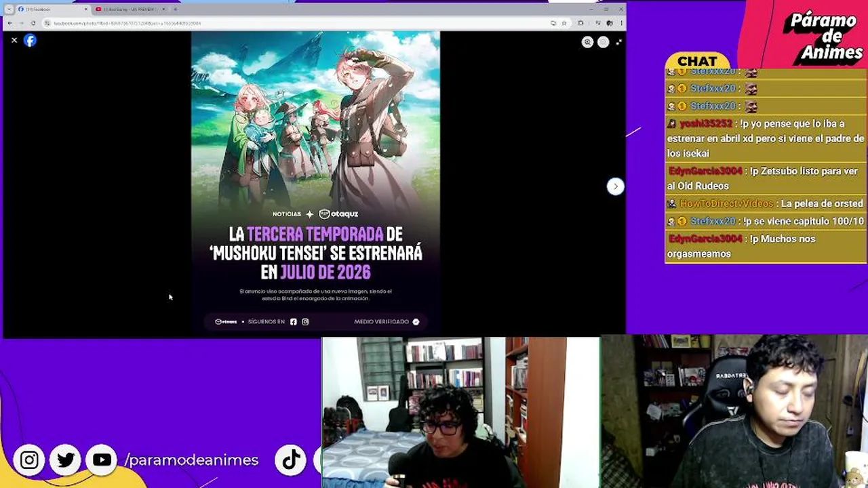This screenshot has height=488, width=868.
Task: Switch to the Facebook browser tab
Action: [x=53, y=9]
